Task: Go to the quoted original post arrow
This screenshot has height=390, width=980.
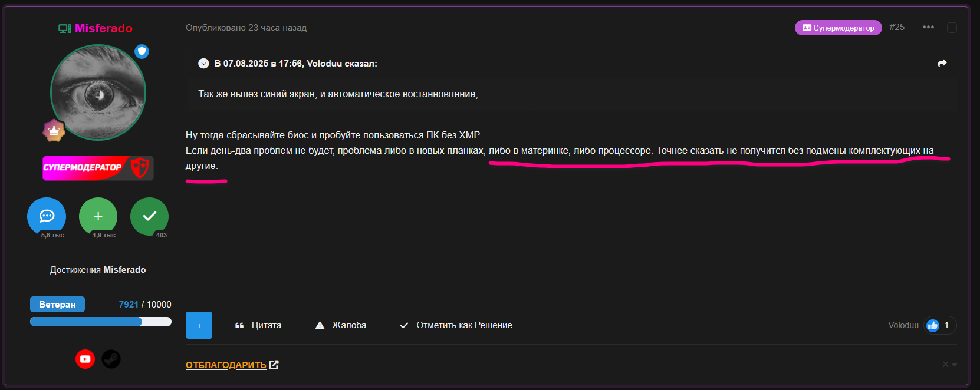Action: click(942, 63)
